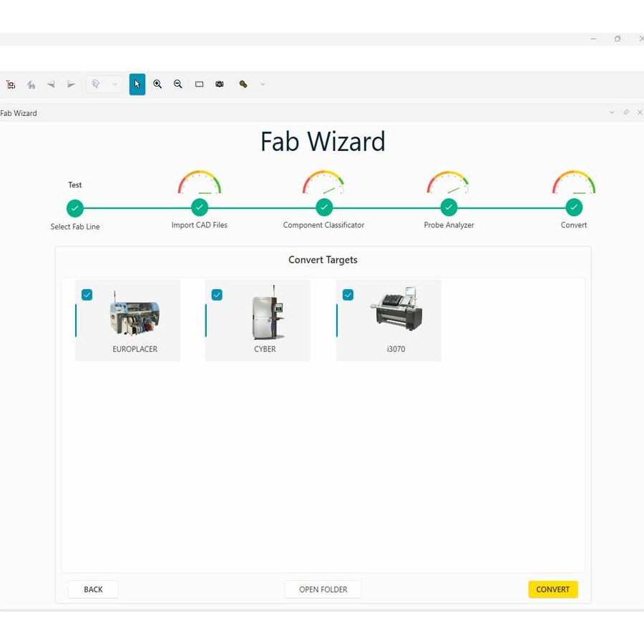Jump to the Probe Analyzer step
This screenshot has width=644, height=644.
pos(449,208)
